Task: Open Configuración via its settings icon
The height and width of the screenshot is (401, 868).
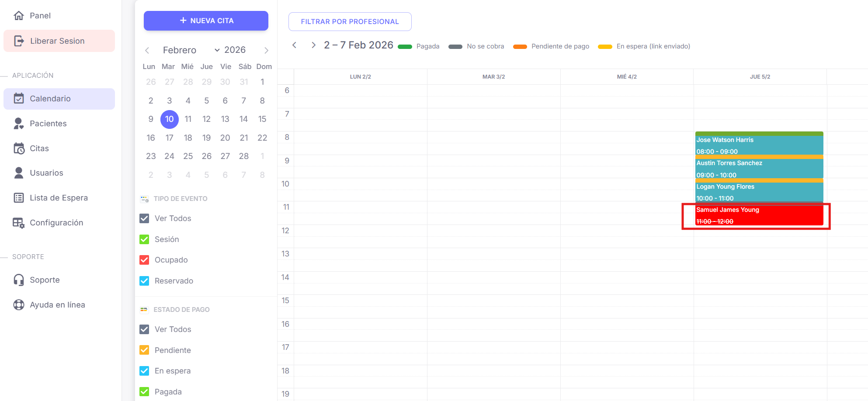Action: click(19, 223)
